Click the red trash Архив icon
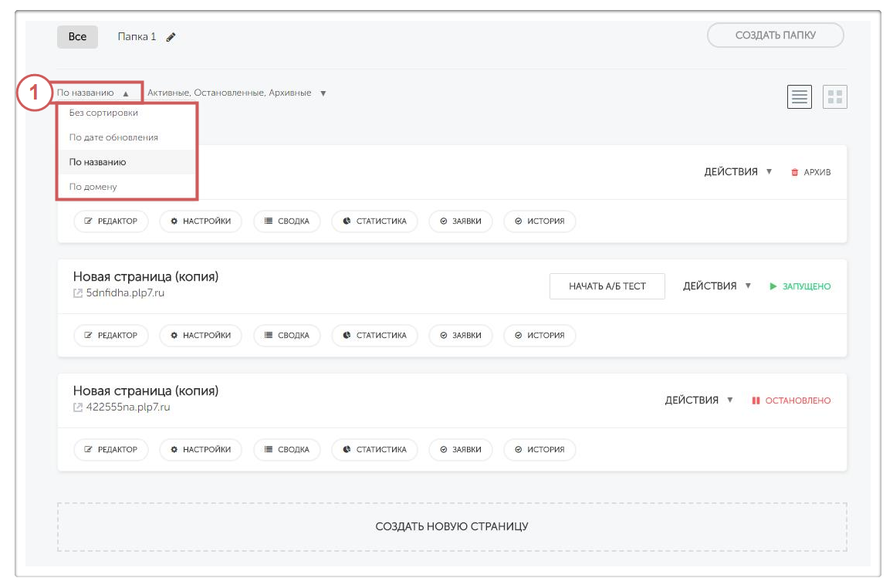This screenshot has width=893, height=588. click(794, 172)
